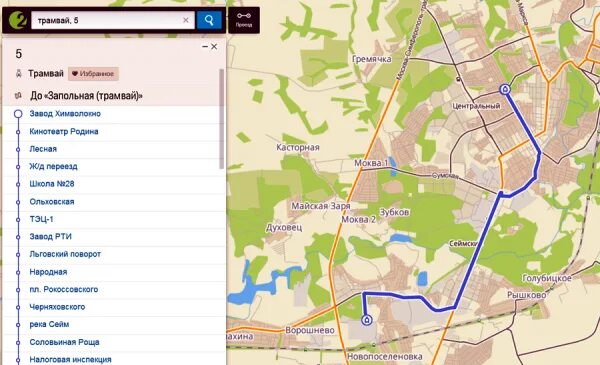Click the stop list scrollbar

(x=221, y=119)
